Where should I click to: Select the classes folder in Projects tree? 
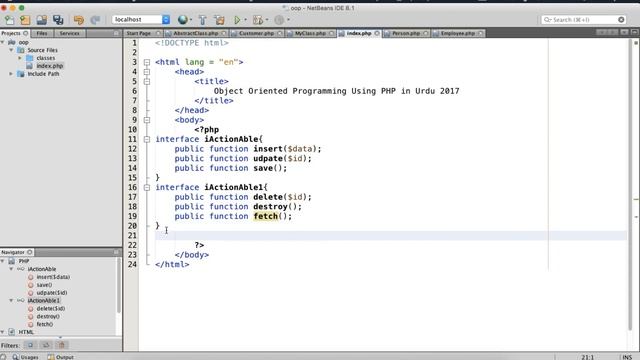[x=45, y=58]
